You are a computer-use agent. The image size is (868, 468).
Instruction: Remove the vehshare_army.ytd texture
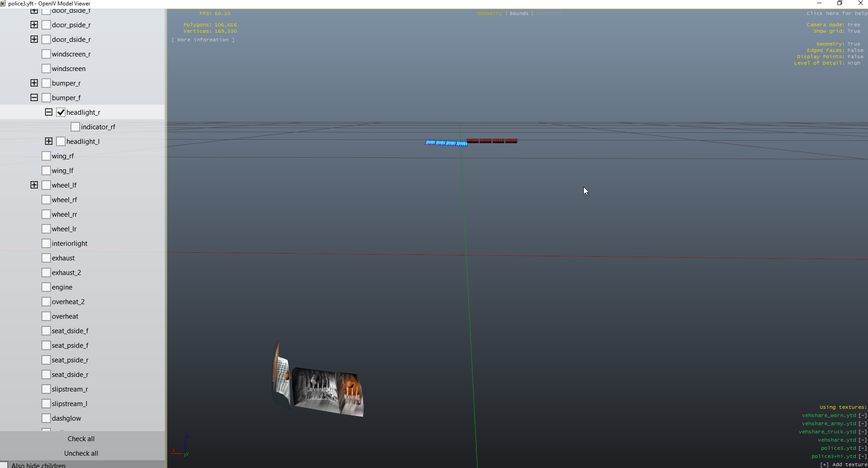[863, 424]
